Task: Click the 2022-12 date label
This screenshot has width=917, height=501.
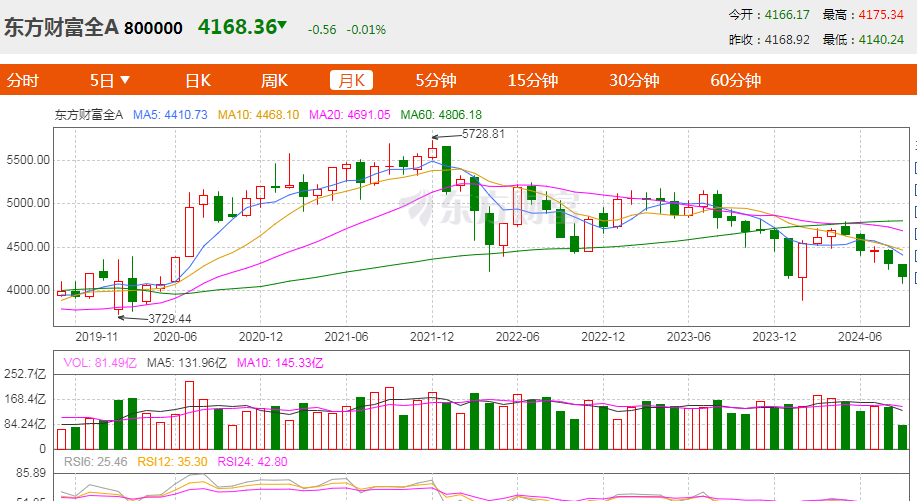Action: (x=603, y=337)
